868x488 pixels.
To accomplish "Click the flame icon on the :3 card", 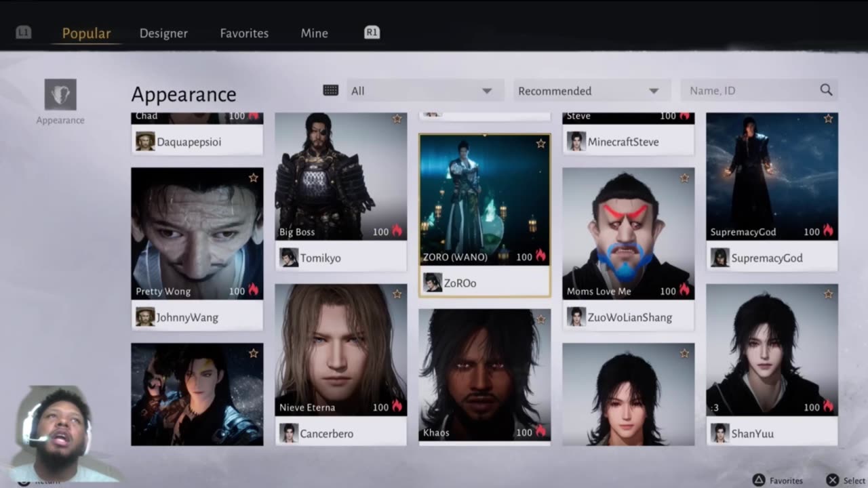I will point(828,407).
